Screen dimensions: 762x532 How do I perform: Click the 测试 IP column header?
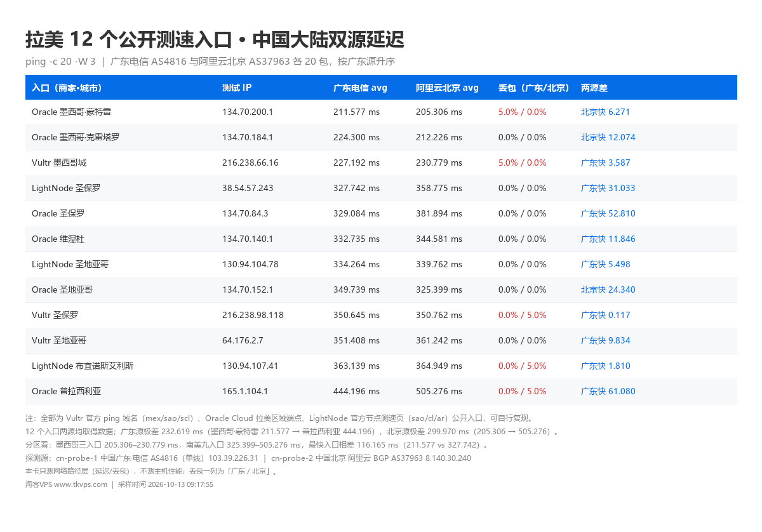(237, 88)
